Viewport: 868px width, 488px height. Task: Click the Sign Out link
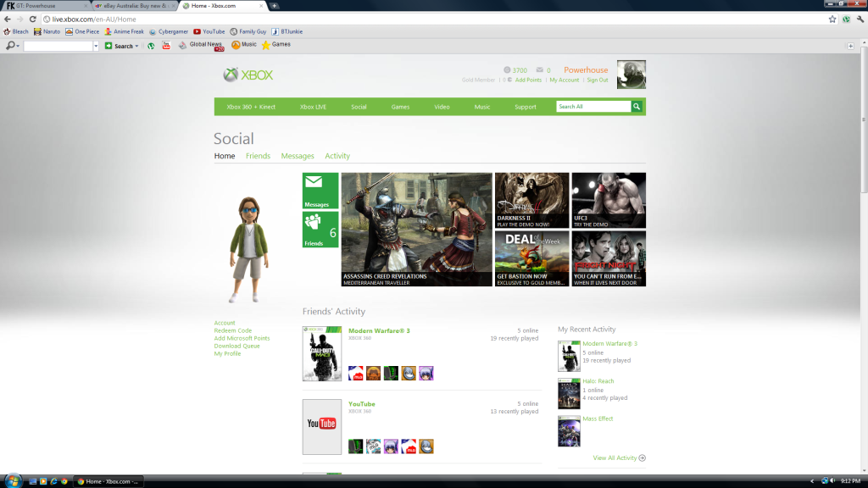[x=597, y=80]
